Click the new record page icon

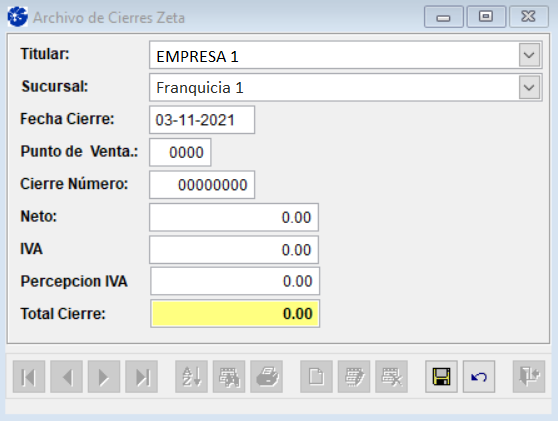tap(316, 377)
